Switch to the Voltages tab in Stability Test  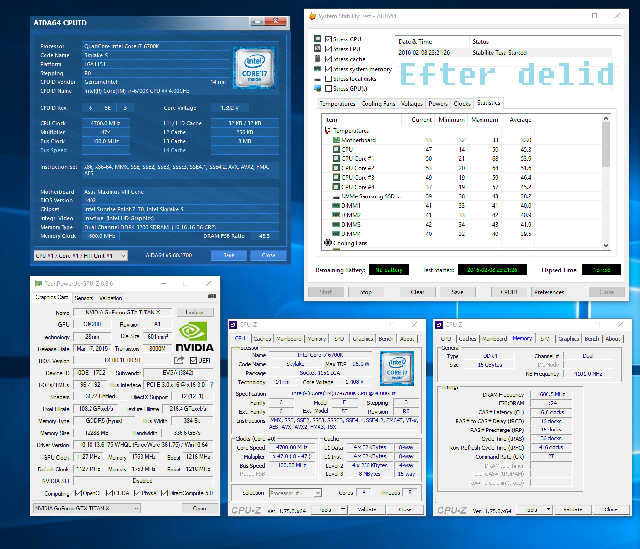411,104
